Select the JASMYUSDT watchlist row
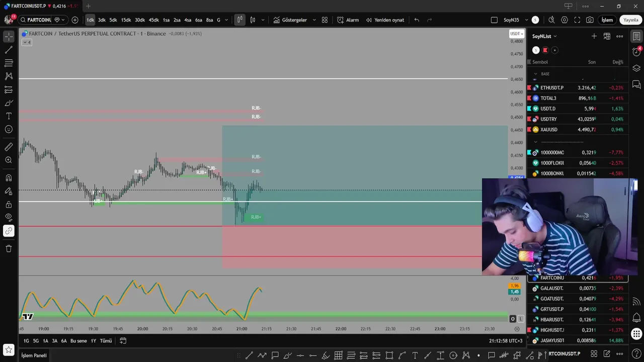The height and width of the screenshot is (362, 644). click(x=577, y=340)
